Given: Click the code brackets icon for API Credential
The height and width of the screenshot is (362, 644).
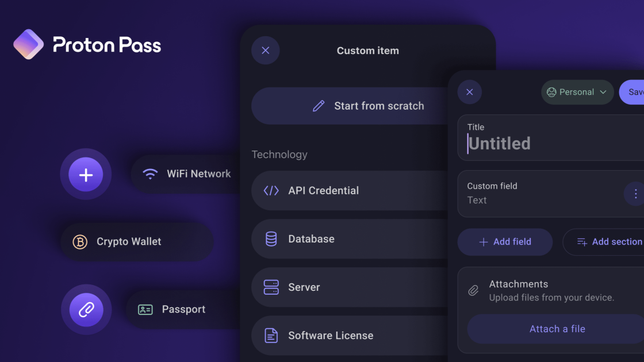Looking at the screenshot, I should click(271, 190).
